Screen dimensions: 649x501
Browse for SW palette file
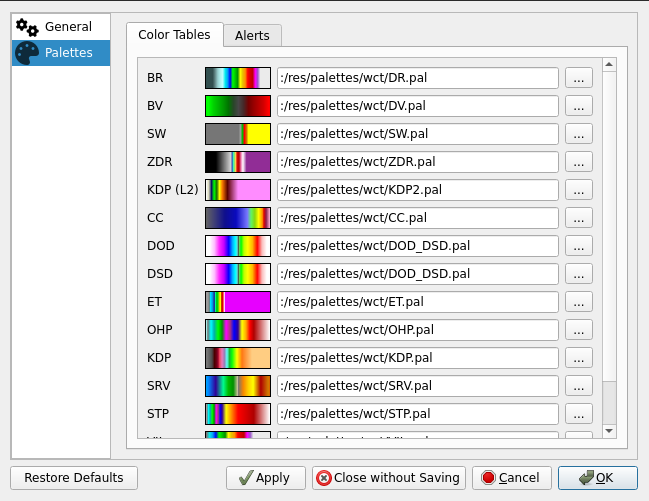[579, 134]
